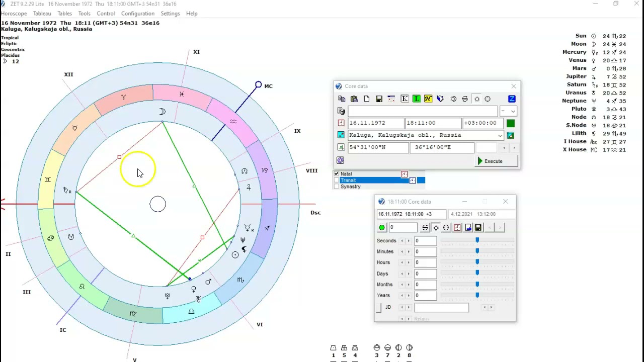Click export arrow icon in transit window
The width and height of the screenshot is (644, 362).
click(x=468, y=228)
